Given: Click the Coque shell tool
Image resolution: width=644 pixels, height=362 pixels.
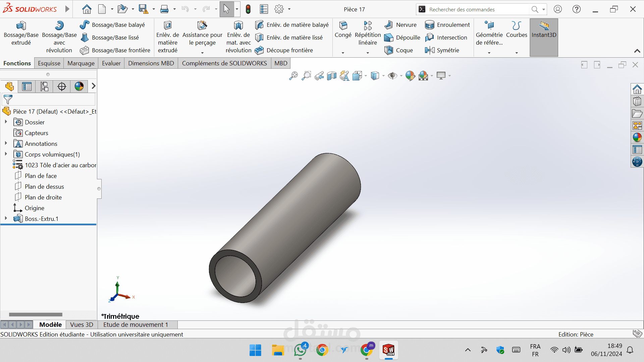Looking at the screenshot, I should 398,50.
